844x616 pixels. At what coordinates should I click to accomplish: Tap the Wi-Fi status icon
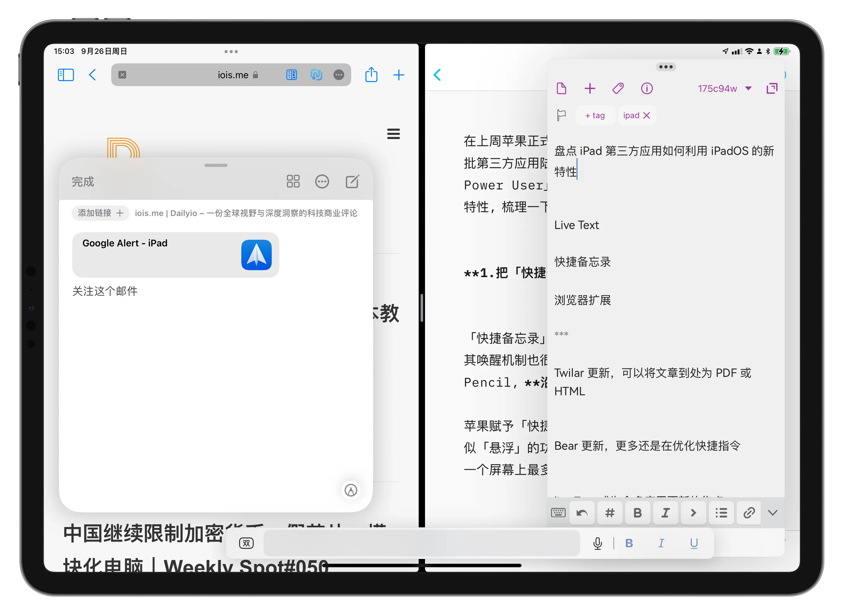(749, 51)
